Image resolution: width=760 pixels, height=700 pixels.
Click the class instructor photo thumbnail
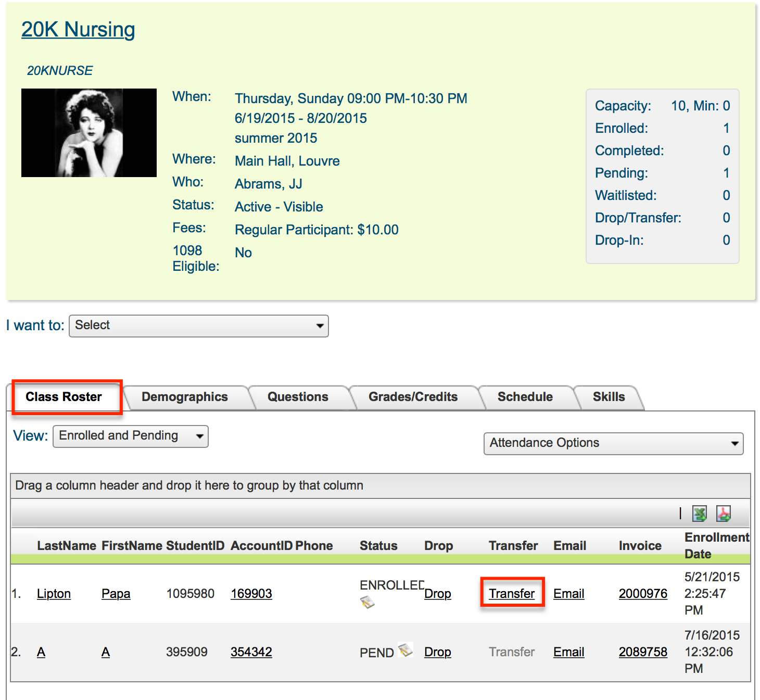[x=89, y=133]
